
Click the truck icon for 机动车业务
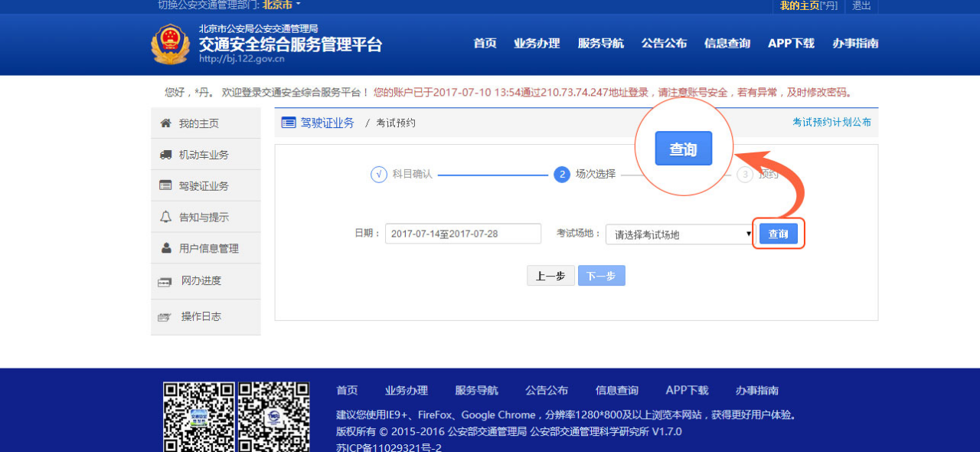[x=165, y=155]
